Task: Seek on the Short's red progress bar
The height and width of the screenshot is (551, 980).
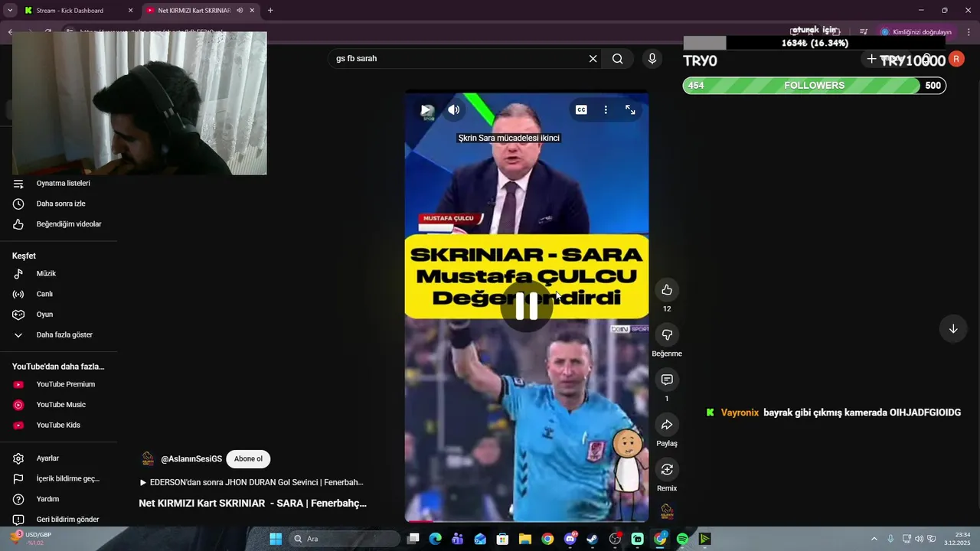Action: [x=527, y=521]
